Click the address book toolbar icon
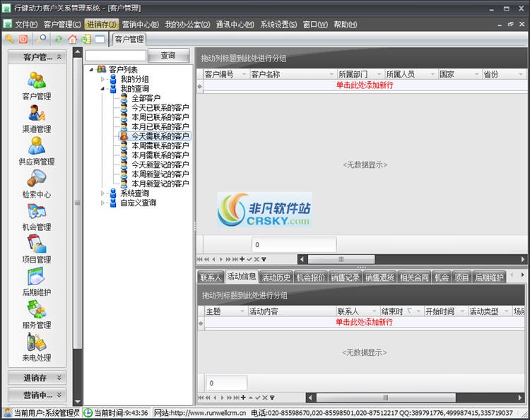530x420 pixels. pyautogui.click(x=86, y=39)
